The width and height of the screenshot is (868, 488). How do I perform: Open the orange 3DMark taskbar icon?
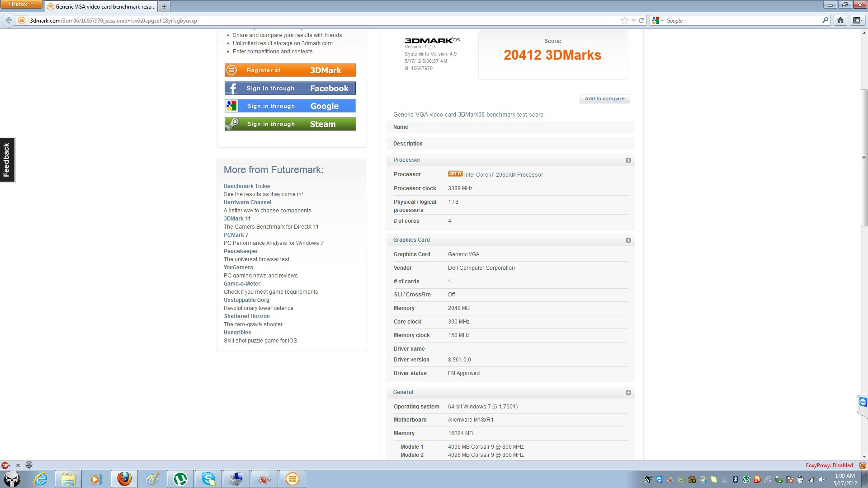point(292,479)
